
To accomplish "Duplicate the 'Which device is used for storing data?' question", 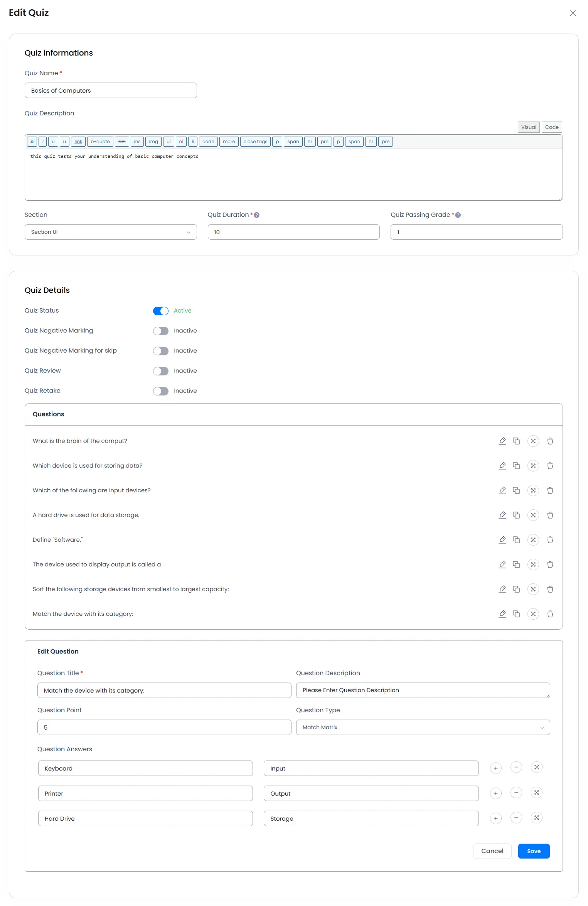I will coord(516,466).
